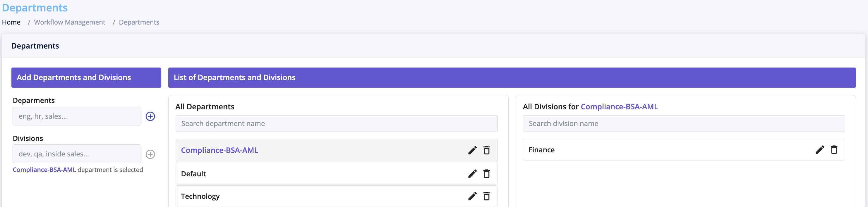
Task: Click the add division plus icon
Action: 150,154
